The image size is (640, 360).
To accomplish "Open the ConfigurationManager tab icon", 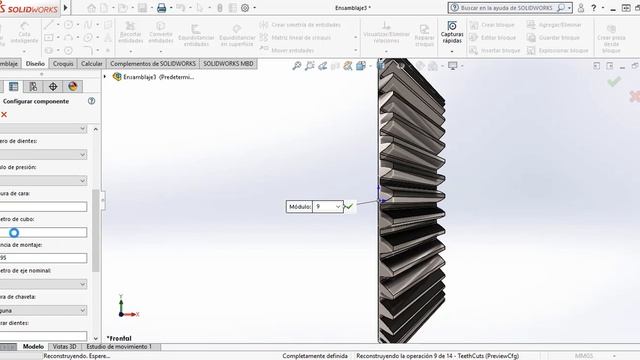I will click(x=33, y=87).
